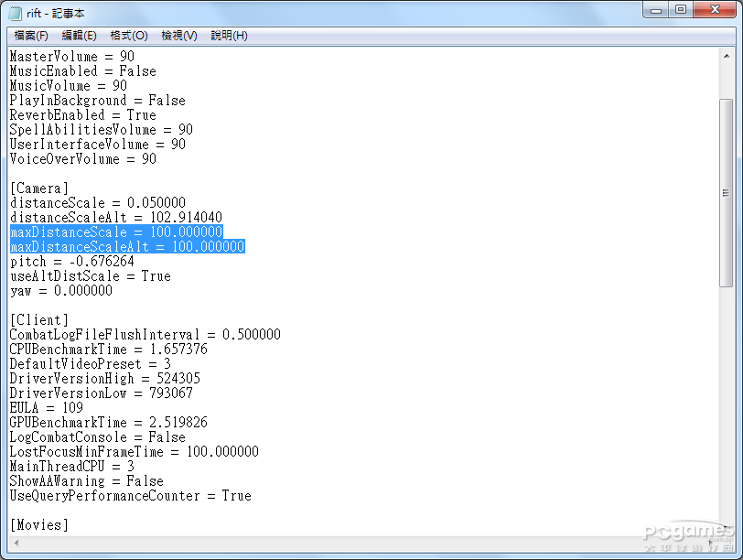Minimize the rift Notepad window

tap(656, 10)
